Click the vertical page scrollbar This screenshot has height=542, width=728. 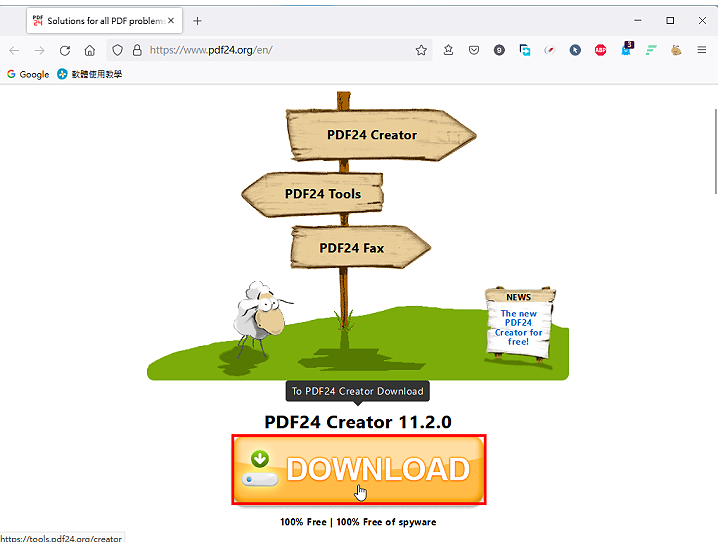tap(715, 151)
